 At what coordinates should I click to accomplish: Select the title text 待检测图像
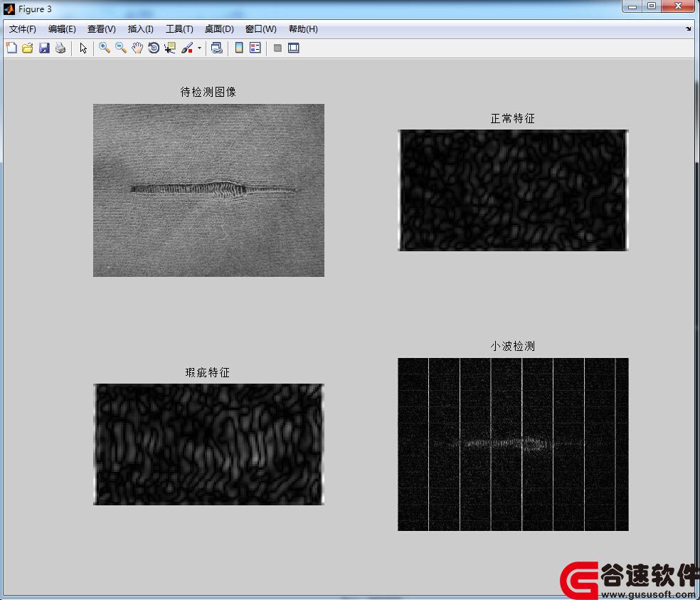pos(208,92)
